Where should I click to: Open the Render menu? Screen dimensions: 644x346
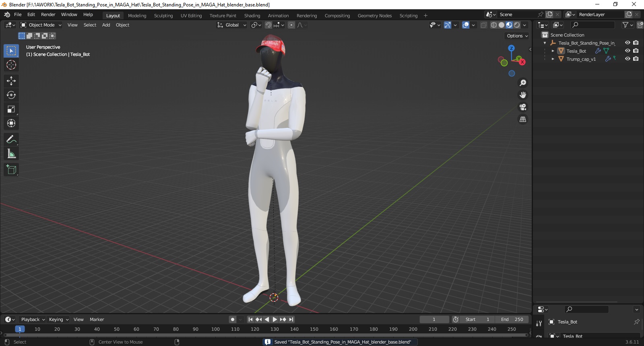tap(48, 14)
